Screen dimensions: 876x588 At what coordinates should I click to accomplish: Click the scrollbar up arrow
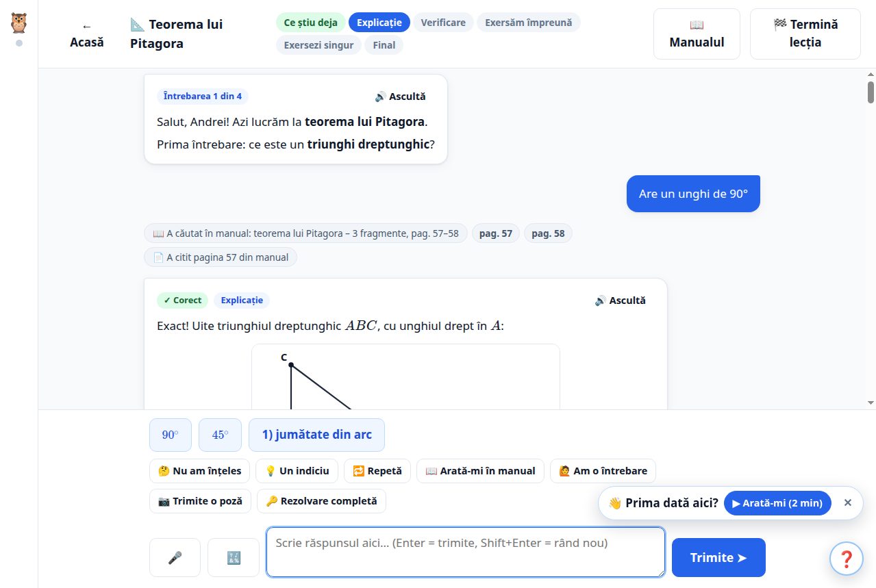coord(871,74)
